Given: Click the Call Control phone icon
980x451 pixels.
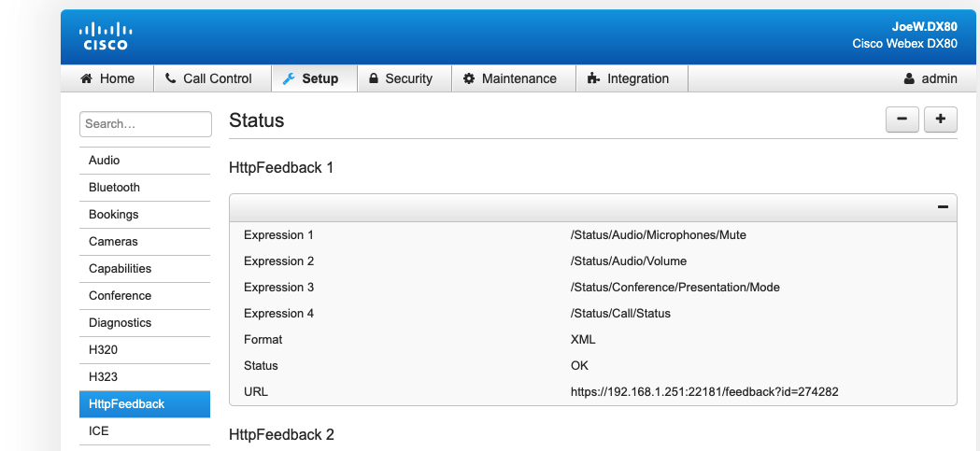Looking at the screenshot, I should point(171,78).
